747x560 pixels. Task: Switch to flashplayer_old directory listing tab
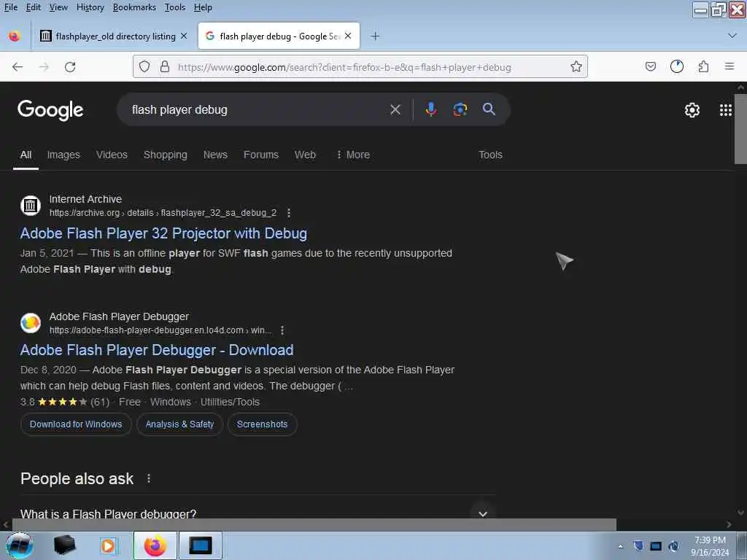pos(115,36)
